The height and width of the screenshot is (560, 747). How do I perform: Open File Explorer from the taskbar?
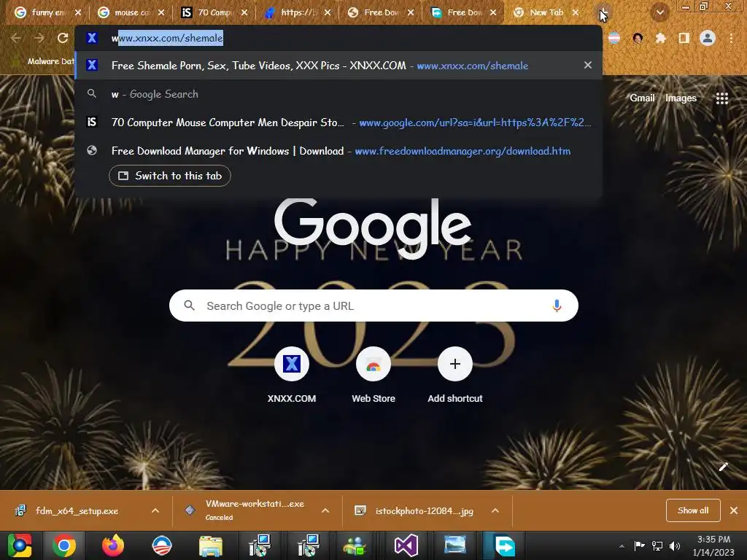pyautogui.click(x=210, y=546)
